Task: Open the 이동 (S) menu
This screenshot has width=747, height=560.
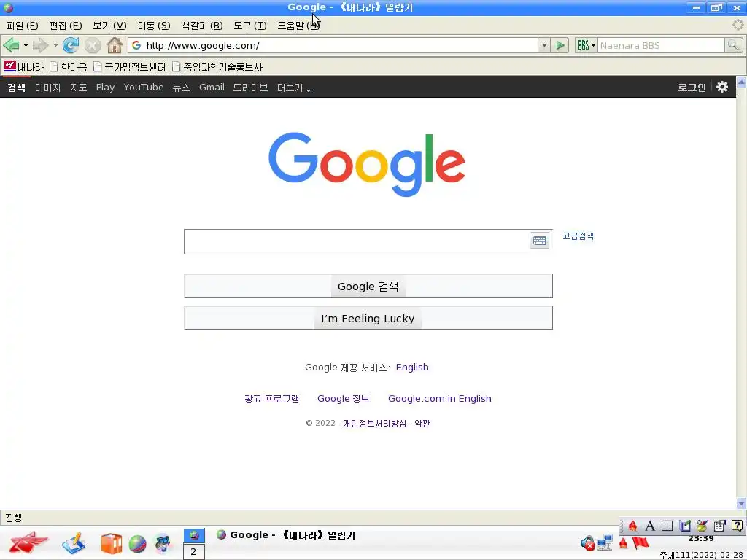Action: [154, 26]
